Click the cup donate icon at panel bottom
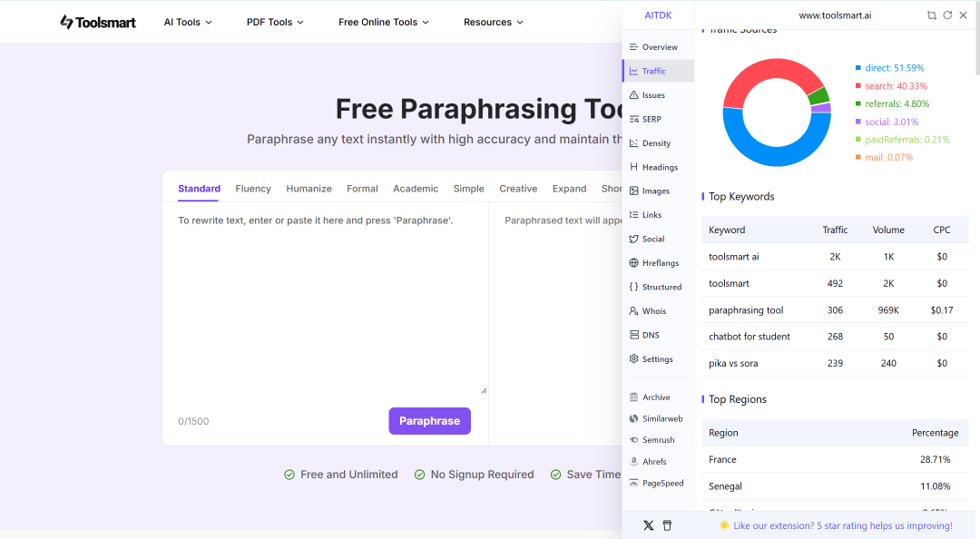The height and width of the screenshot is (539, 980). 667,525
